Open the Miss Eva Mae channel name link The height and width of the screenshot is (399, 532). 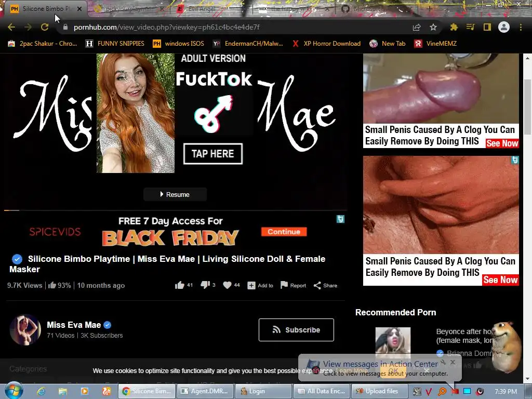pos(74,325)
